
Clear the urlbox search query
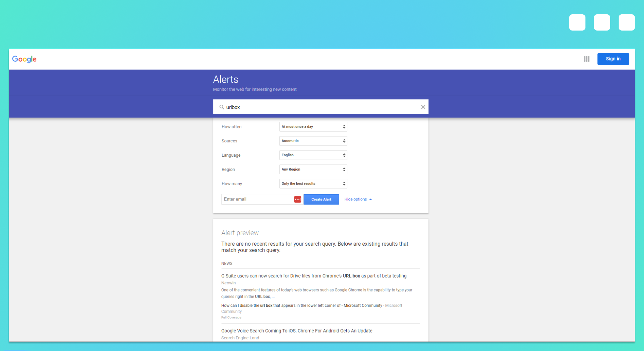423,107
